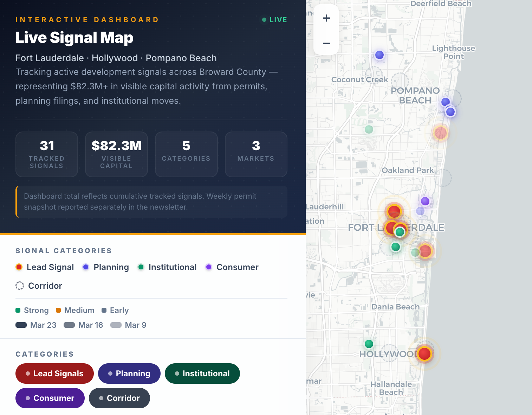Image resolution: width=532 pixels, height=415 pixels.
Task: Toggle the Planning category filter pill
Action: click(129, 373)
